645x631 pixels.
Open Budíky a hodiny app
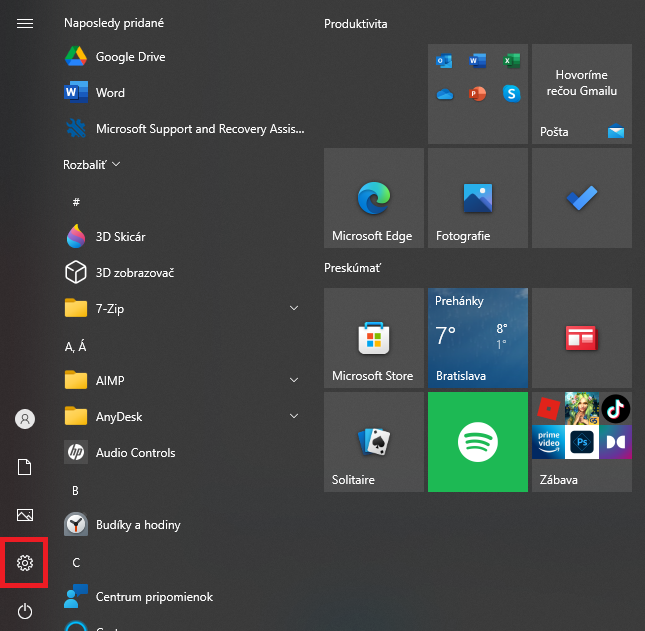point(183,524)
